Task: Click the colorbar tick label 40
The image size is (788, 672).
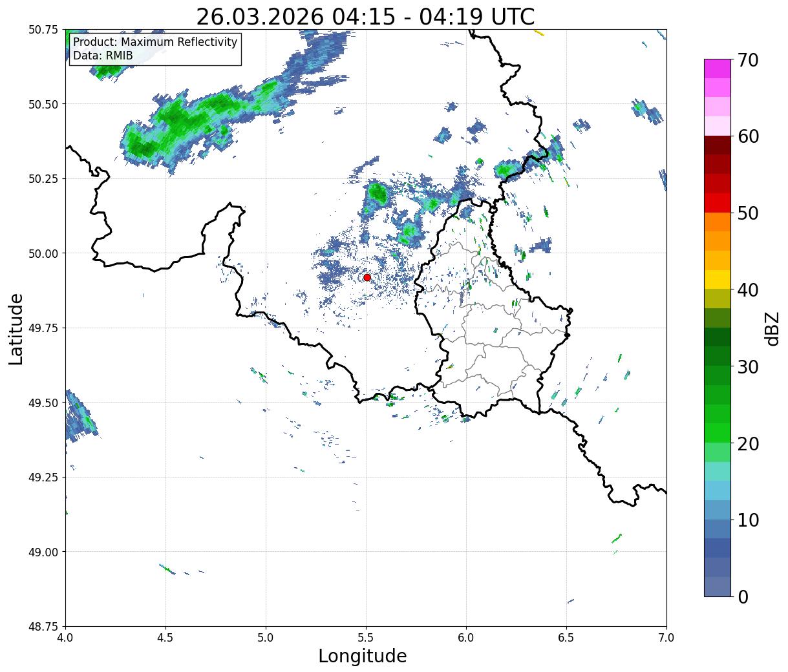Action: (747, 290)
